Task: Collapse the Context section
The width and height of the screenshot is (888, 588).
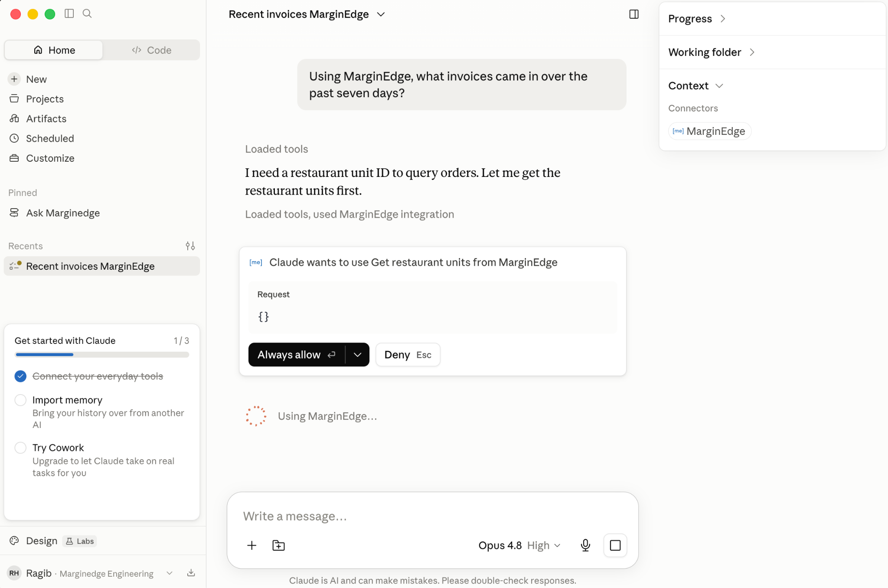Action: click(x=695, y=85)
